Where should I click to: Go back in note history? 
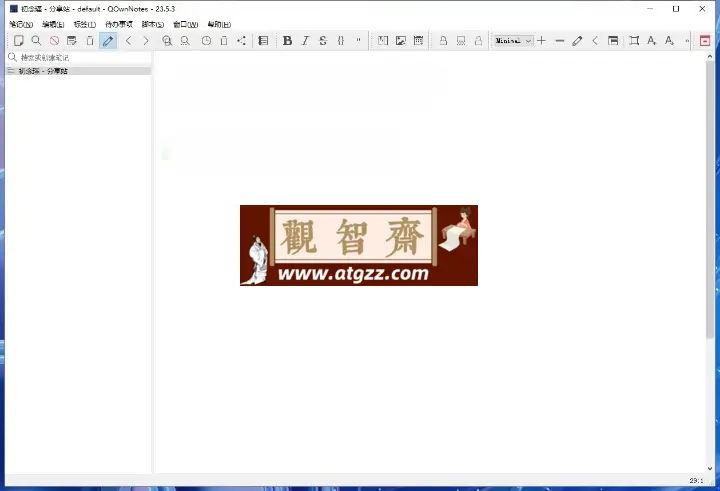click(x=129, y=41)
